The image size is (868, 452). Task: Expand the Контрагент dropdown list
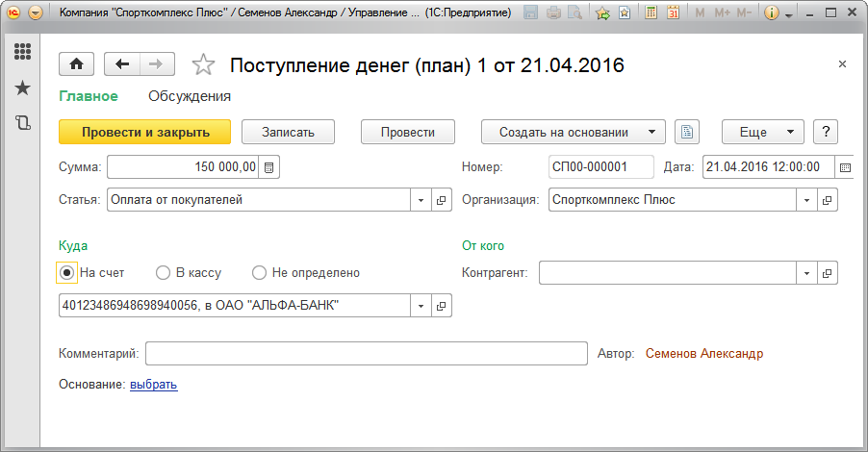tap(806, 273)
